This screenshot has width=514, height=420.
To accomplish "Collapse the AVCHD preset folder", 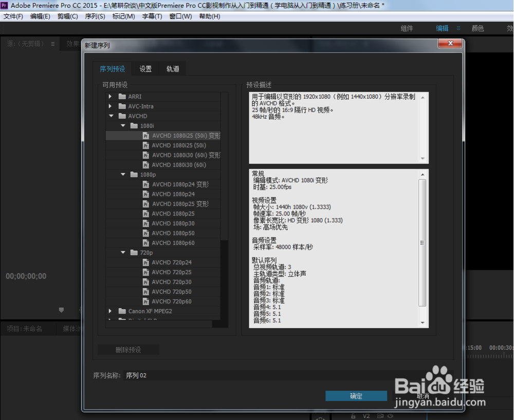I will (111, 116).
